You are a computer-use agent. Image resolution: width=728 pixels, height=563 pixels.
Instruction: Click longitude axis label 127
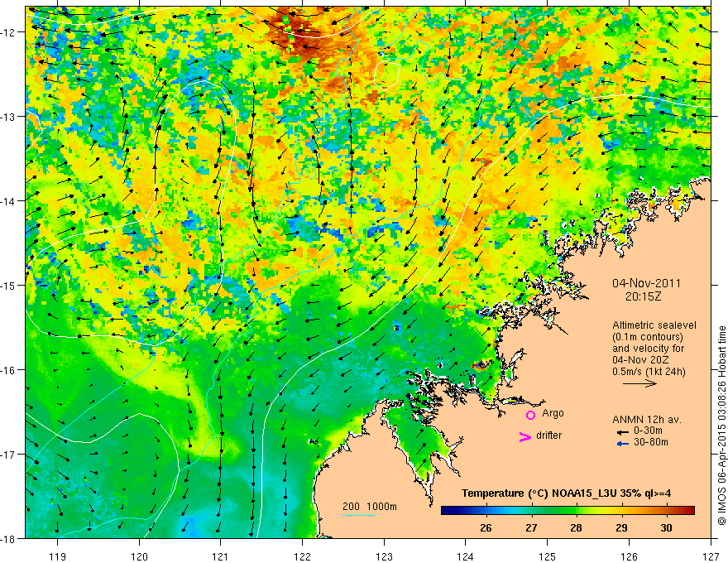(x=711, y=556)
